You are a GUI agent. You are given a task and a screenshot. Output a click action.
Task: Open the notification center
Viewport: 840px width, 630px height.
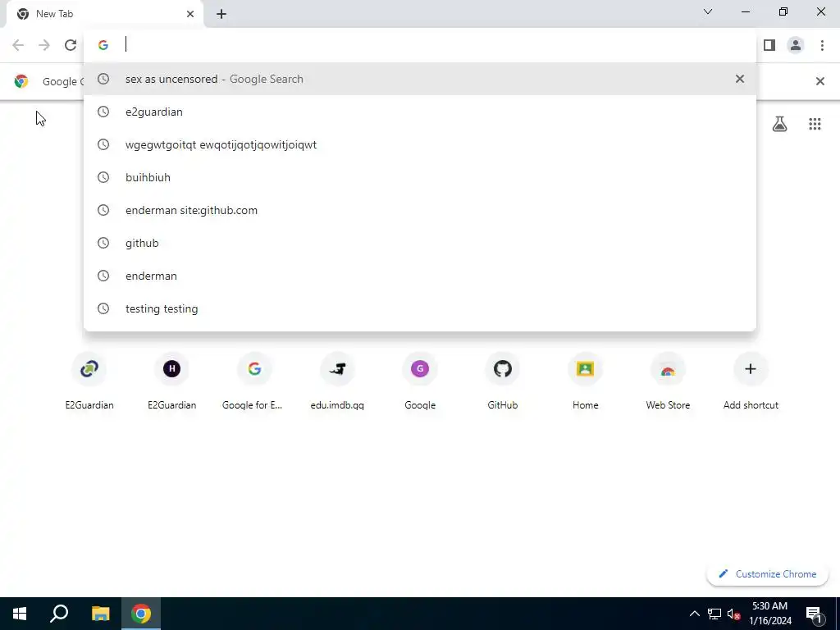(x=815, y=614)
